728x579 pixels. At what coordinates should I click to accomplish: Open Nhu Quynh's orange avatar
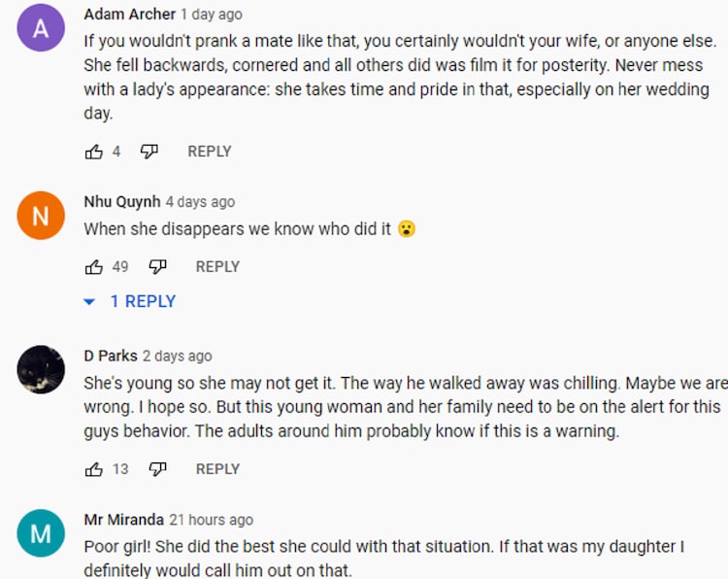pyautogui.click(x=41, y=216)
